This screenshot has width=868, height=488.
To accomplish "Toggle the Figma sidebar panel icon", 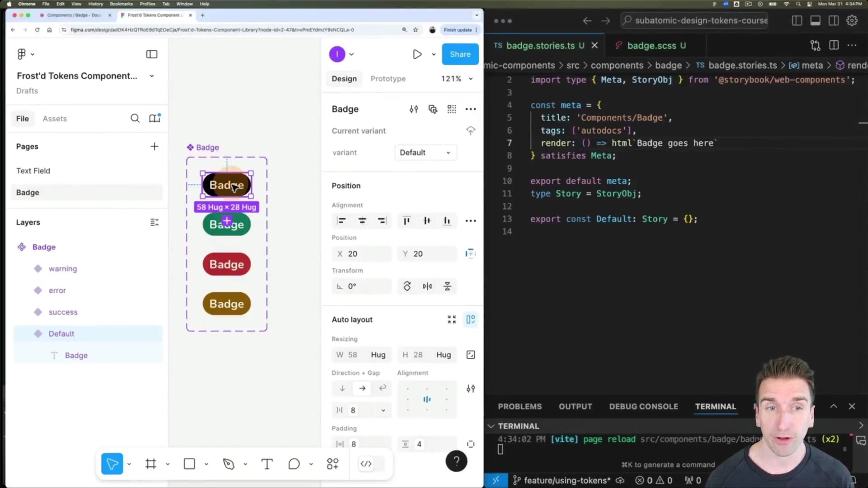I will (x=151, y=54).
